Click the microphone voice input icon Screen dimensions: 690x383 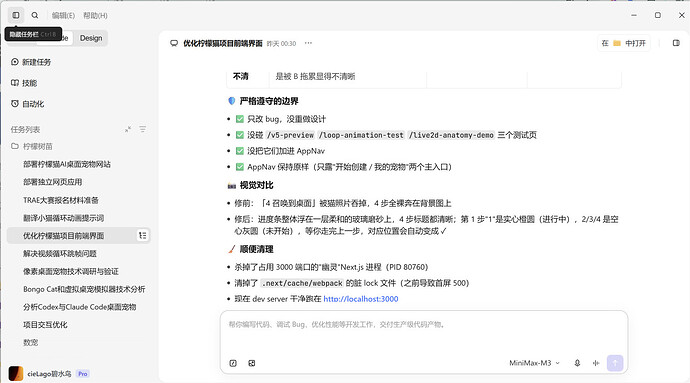tap(577, 363)
